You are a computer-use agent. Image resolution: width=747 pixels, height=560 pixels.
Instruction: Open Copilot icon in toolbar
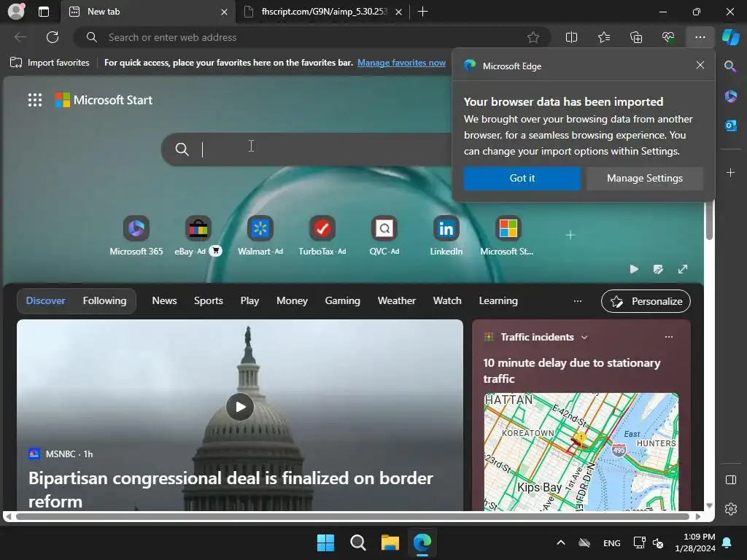tap(730, 37)
